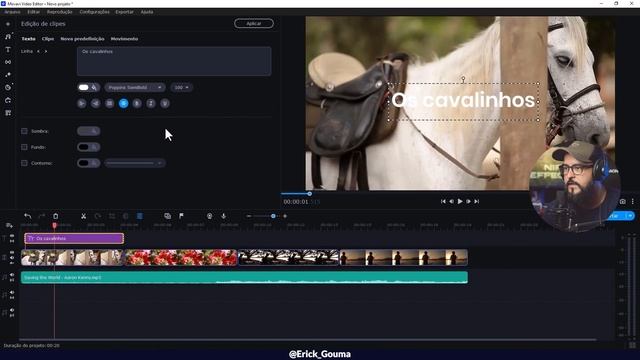Open the Reprodução menu
Screen dimensions: 640x360
60,12
